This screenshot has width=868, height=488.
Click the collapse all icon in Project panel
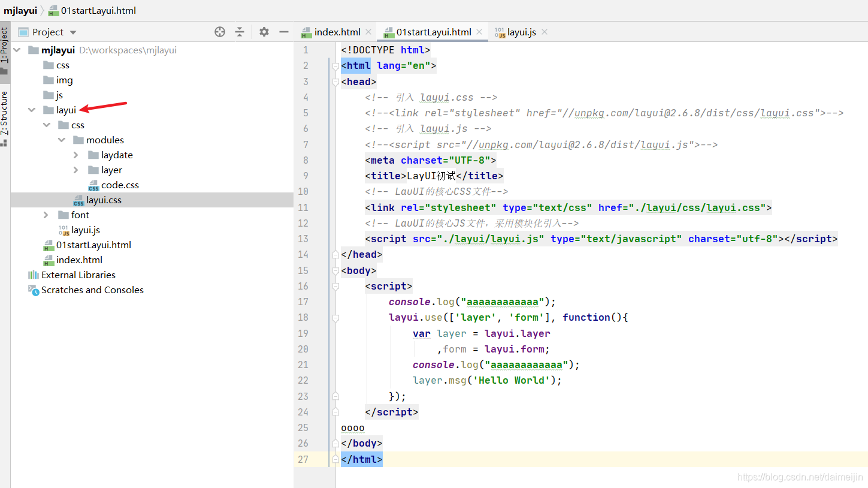coord(240,32)
